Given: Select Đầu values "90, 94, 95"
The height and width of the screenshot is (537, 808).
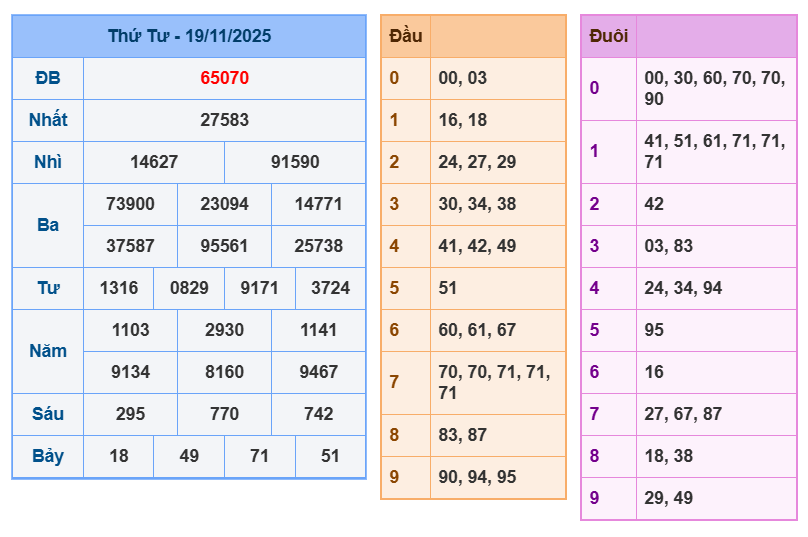Looking at the screenshot, I should 478,477.
